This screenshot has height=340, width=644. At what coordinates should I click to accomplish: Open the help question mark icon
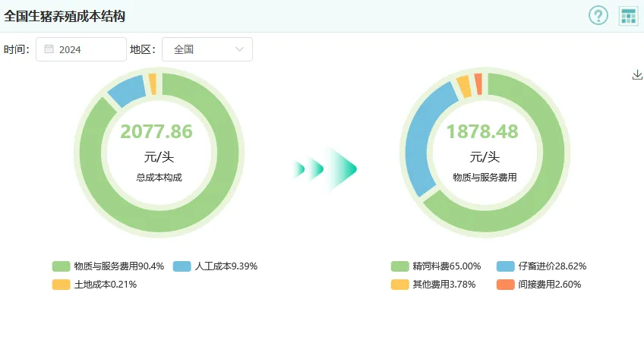coord(598,16)
